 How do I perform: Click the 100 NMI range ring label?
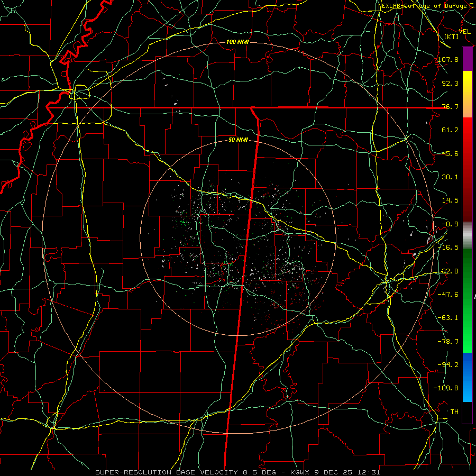(237, 42)
